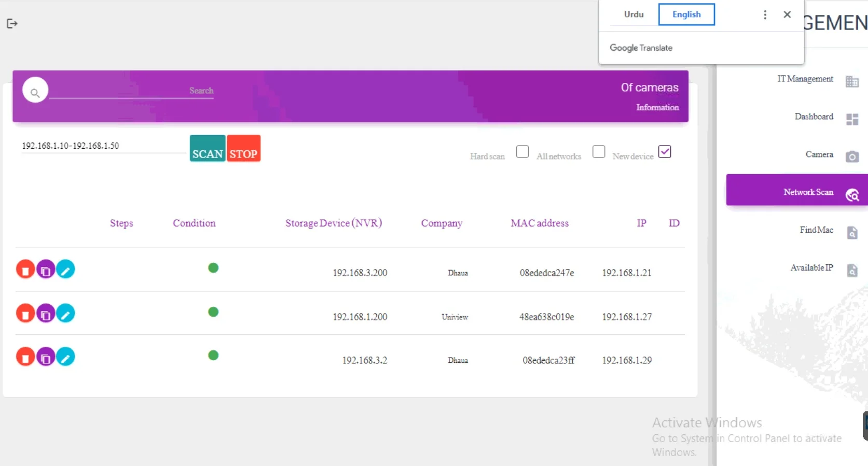The width and height of the screenshot is (868, 466).
Task: Open the Available IP page
Action: pyautogui.click(x=811, y=268)
